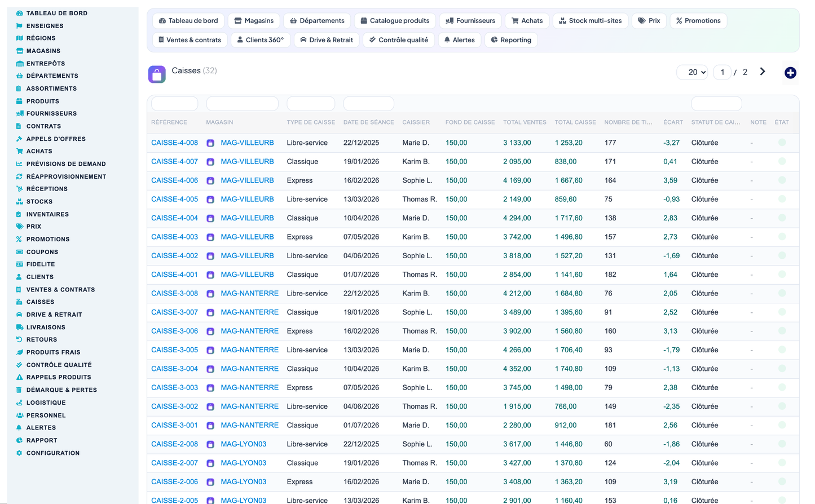Open MAG-VILLEURB link in CAISSE-4-002 row

(247, 256)
